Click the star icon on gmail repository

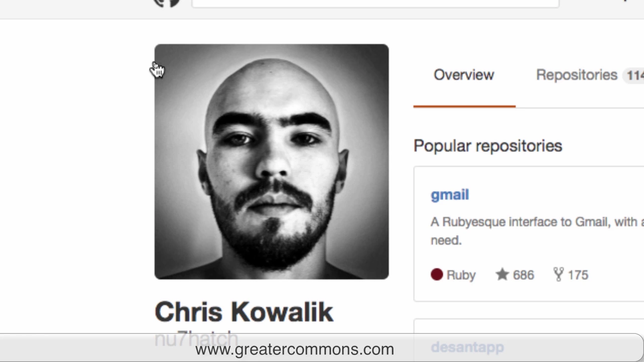coord(502,275)
